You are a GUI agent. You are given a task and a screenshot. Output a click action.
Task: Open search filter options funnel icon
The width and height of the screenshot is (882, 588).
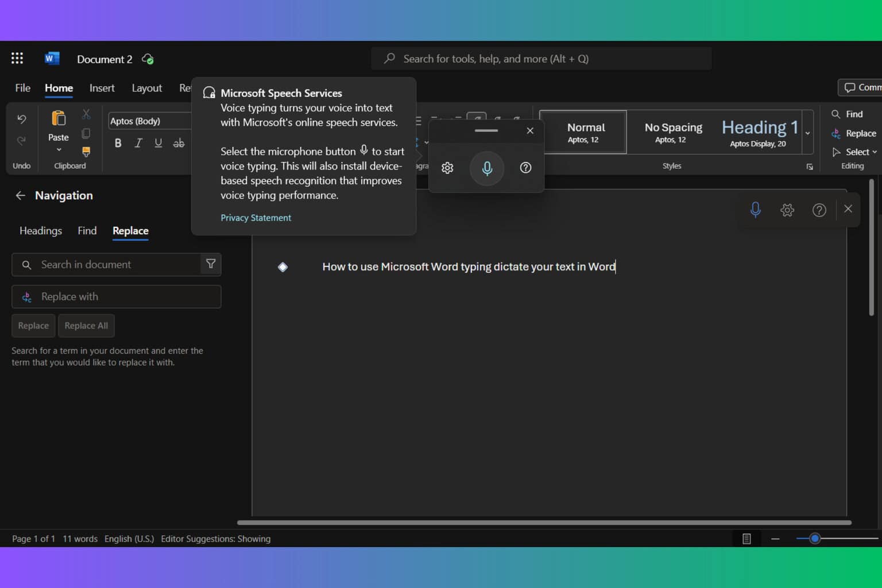click(211, 264)
